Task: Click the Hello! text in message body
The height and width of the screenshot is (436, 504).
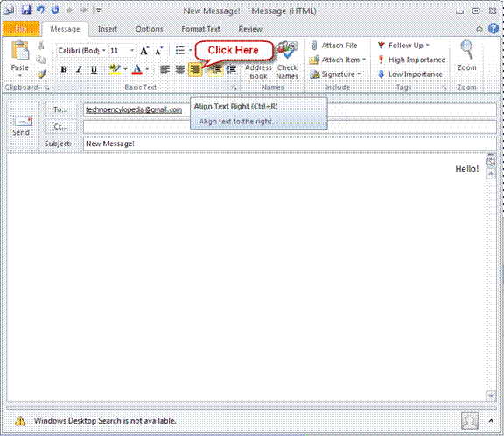Action: point(466,169)
